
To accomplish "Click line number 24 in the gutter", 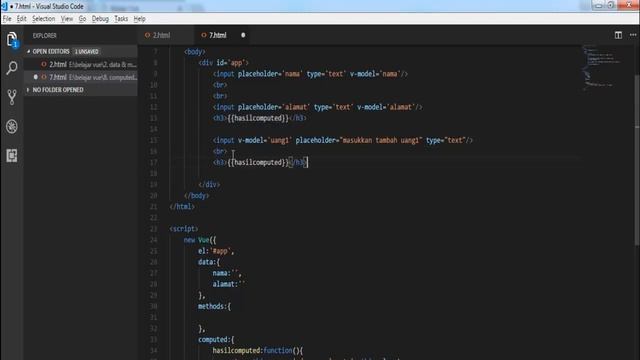I will point(153,240).
